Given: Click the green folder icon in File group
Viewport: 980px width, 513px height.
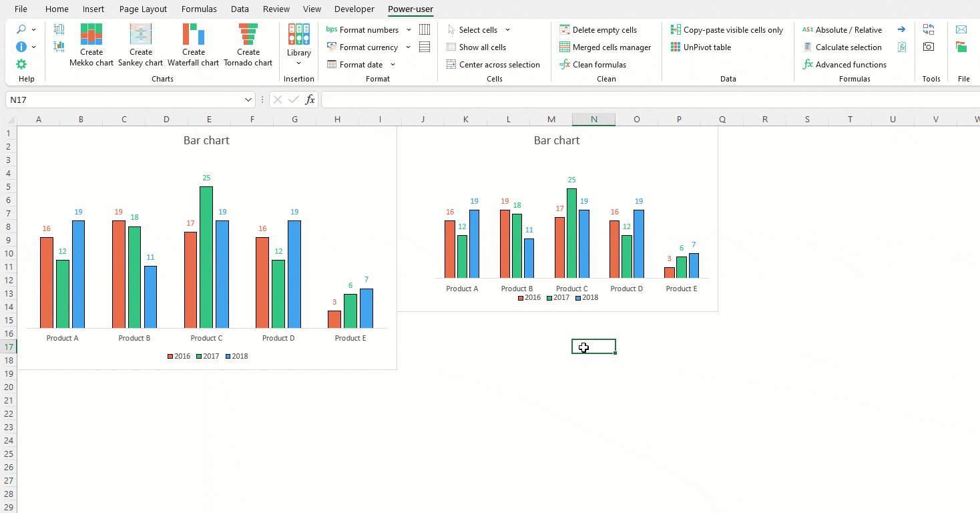Looking at the screenshot, I should point(961,47).
